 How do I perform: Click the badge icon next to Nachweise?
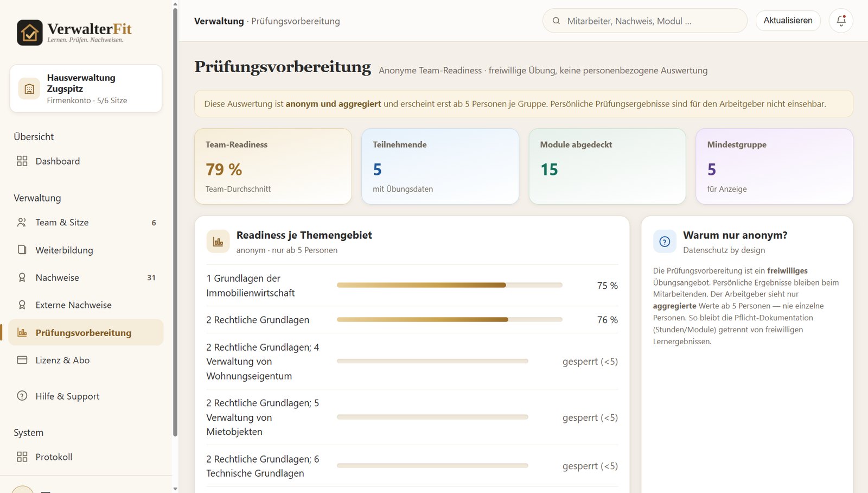[x=22, y=277]
